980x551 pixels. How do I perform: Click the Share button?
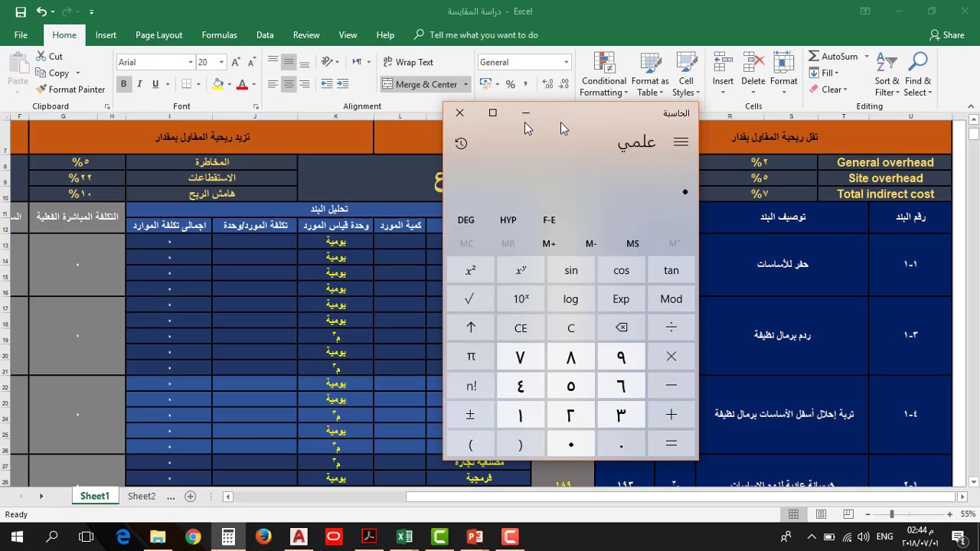click(947, 35)
